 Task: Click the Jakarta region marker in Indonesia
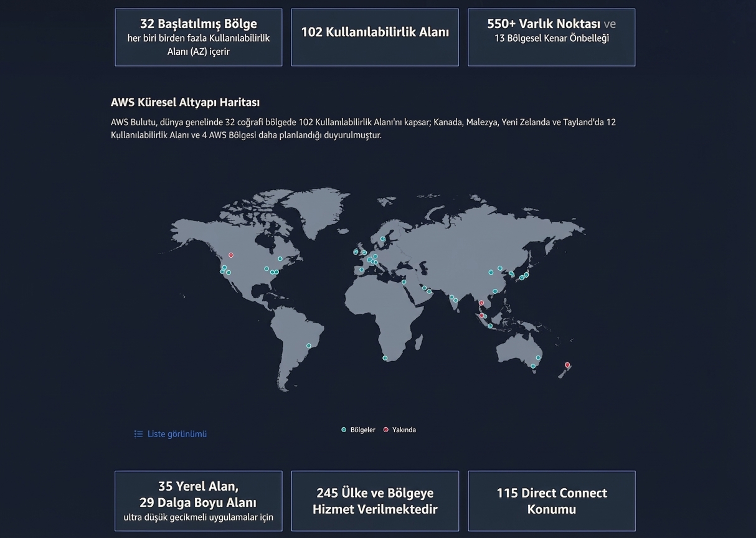(x=490, y=326)
